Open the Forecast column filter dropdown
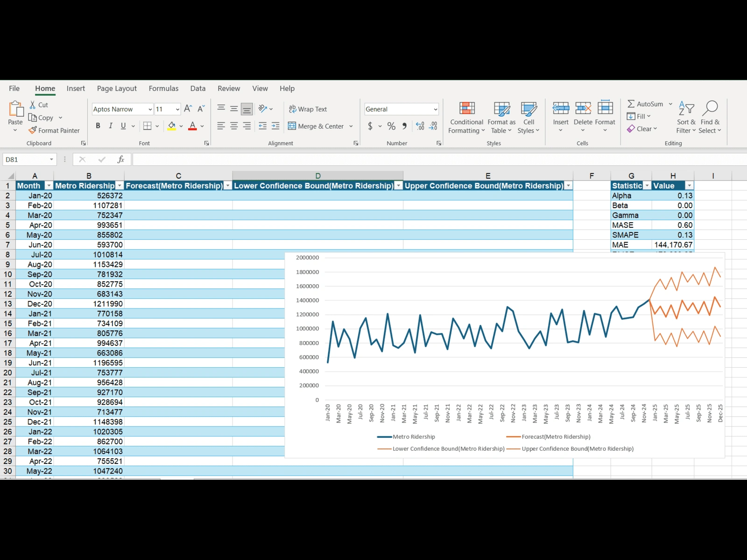The height and width of the screenshot is (560, 747). click(227, 186)
